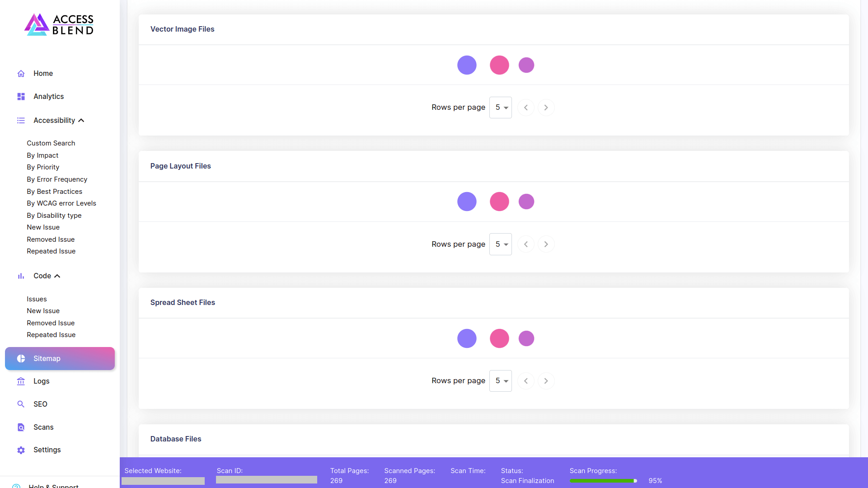The height and width of the screenshot is (488, 868).
Task: Open Issues under Code
Action: click(37, 299)
